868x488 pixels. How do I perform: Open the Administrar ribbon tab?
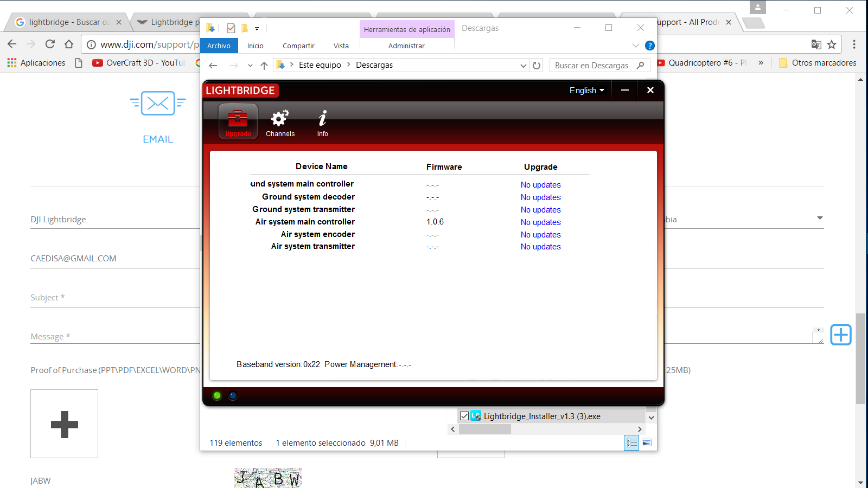pyautogui.click(x=406, y=46)
